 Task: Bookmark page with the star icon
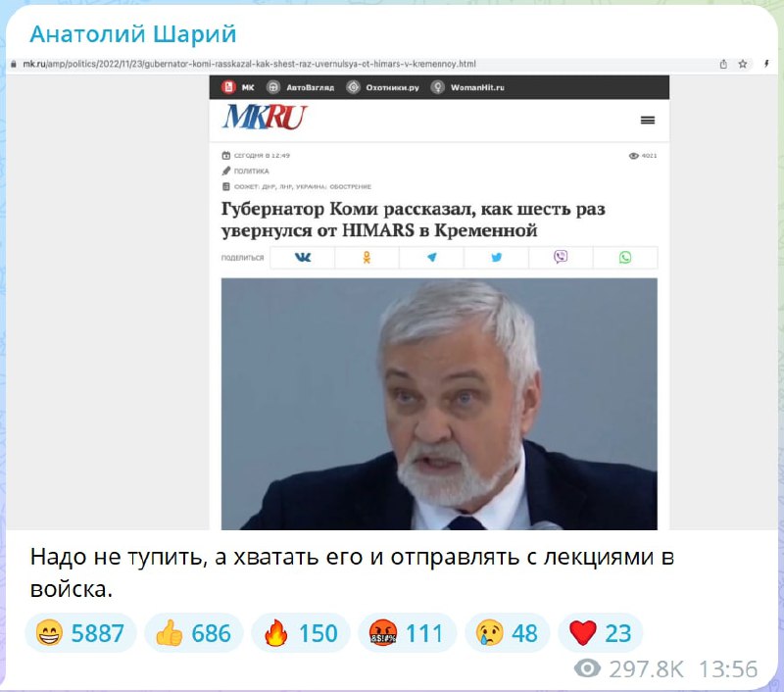743,64
